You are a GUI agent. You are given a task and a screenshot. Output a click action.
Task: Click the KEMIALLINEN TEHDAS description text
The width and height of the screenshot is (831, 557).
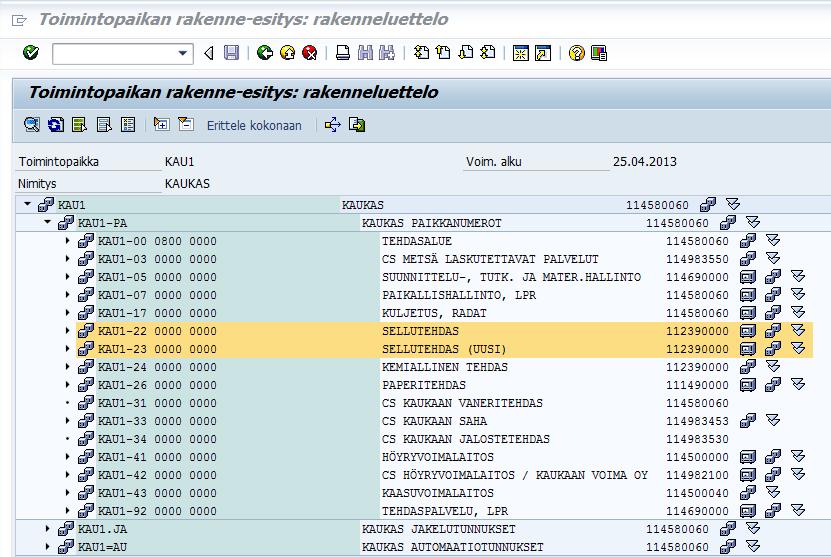[445, 367]
